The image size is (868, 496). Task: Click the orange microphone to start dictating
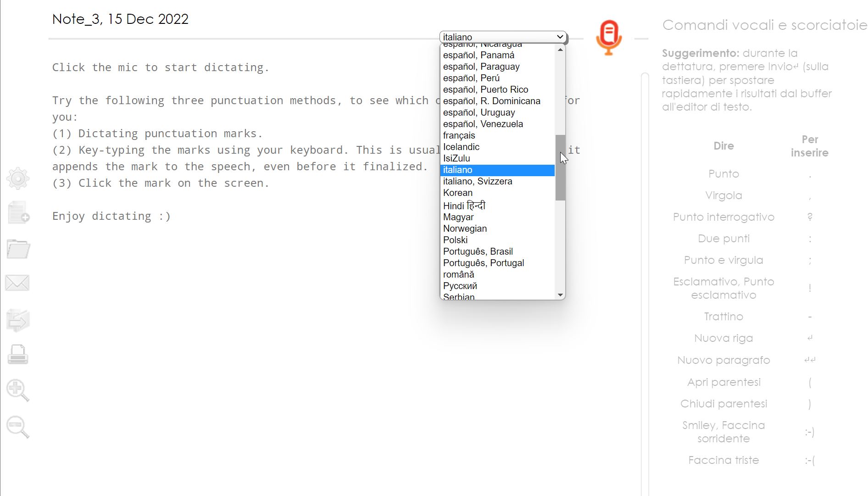point(609,37)
